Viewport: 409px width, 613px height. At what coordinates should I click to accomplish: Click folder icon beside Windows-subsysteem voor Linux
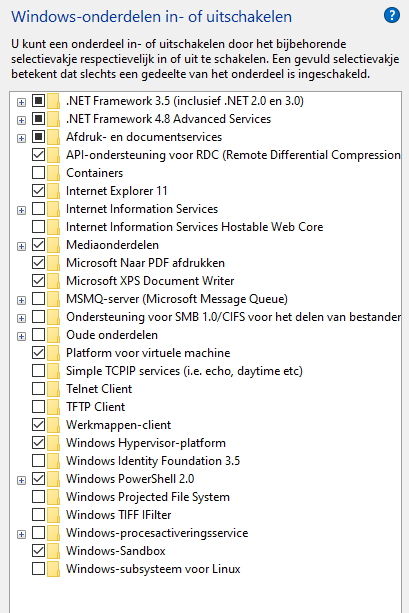tap(54, 568)
